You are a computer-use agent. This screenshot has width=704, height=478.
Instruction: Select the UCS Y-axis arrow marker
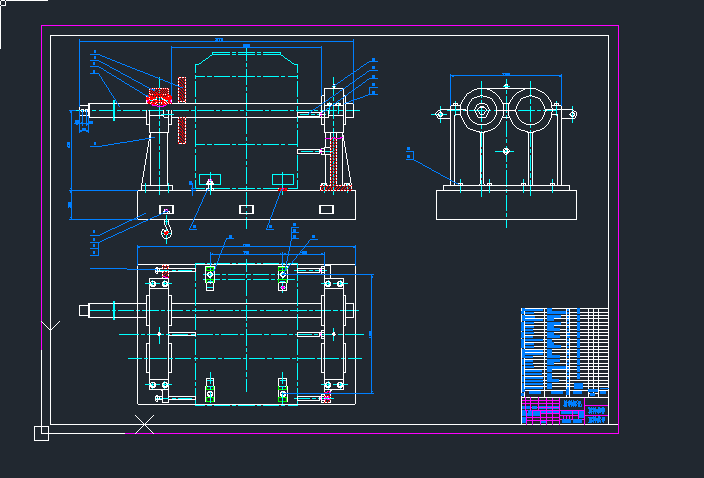[x=48, y=326]
